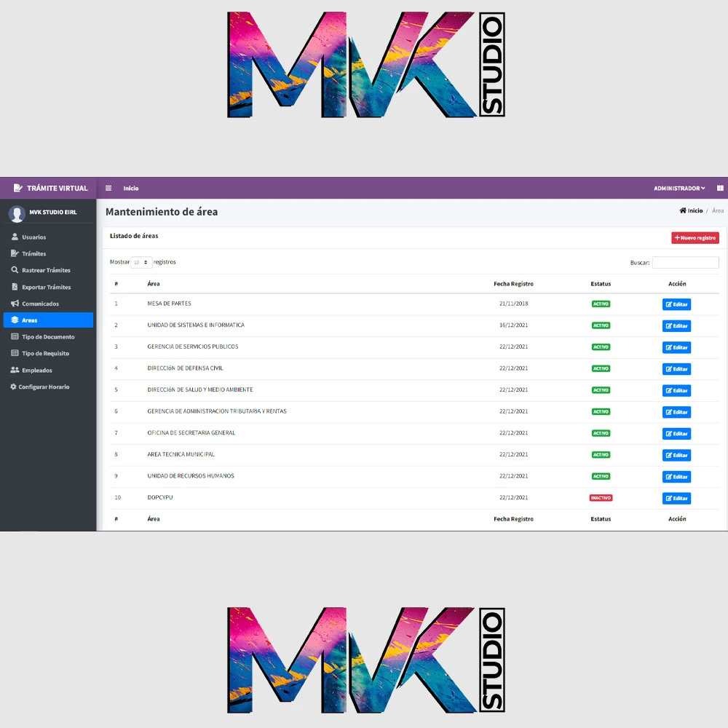The height and width of the screenshot is (728, 728).
Task: Edit the UNIDAD DE RECURSOS HUMANOS row
Action: [676, 477]
